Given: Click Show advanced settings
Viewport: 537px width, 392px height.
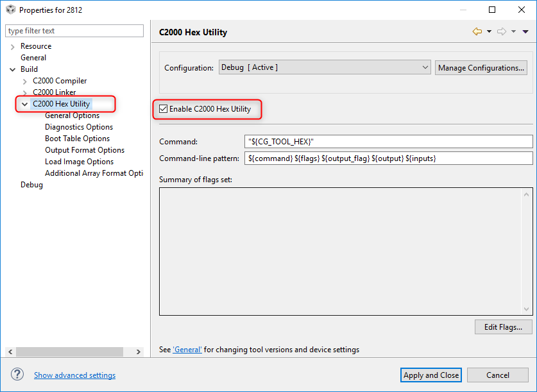Looking at the screenshot, I should [x=74, y=375].
